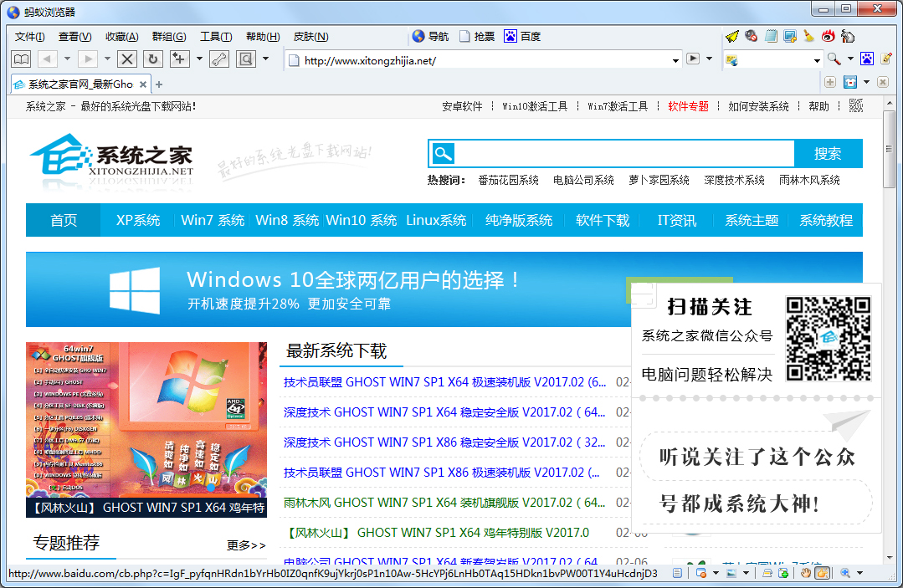Screen dimensions: 903x588
Task: Click the forward navigation arrow button
Action: tap(88, 59)
